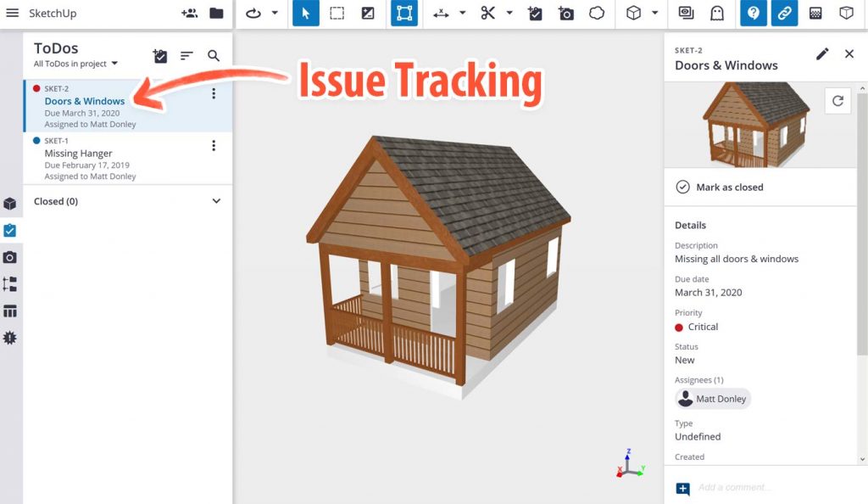
Task: Mark the ToDo as closed
Action: point(720,187)
